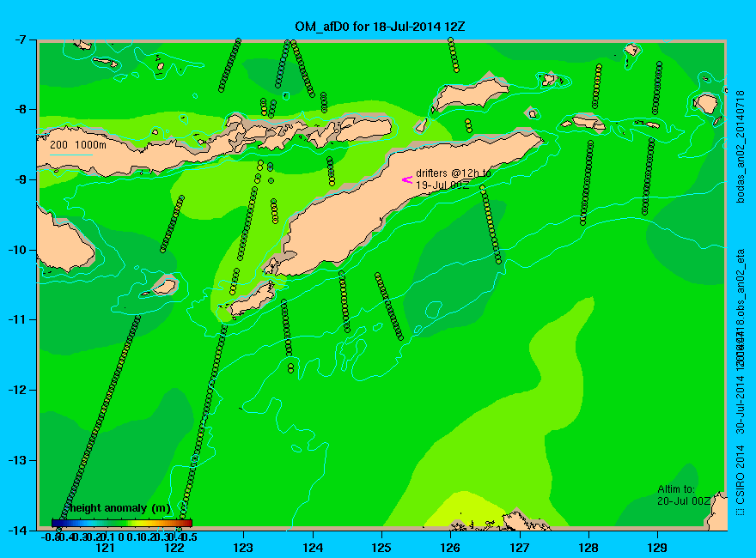The height and width of the screenshot is (558, 756).
Task: Click the longitude tick label "127"
Action: click(519, 548)
